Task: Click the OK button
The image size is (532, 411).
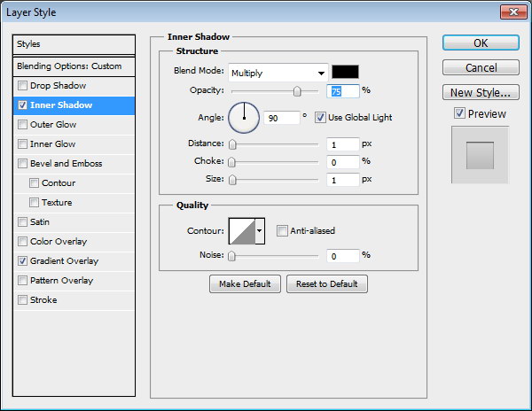Action: click(x=480, y=43)
